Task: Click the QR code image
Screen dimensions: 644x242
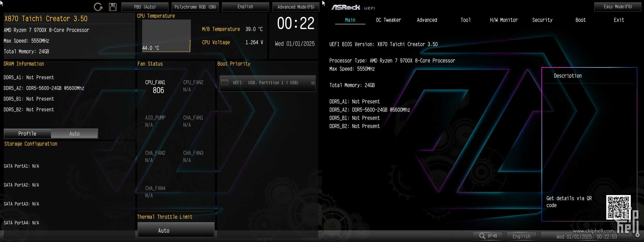Action: coord(618,207)
